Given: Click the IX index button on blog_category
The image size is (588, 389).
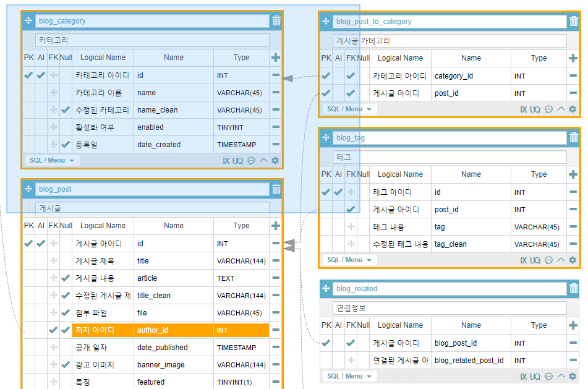Looking at the screenshot, I should coord(226,161).
